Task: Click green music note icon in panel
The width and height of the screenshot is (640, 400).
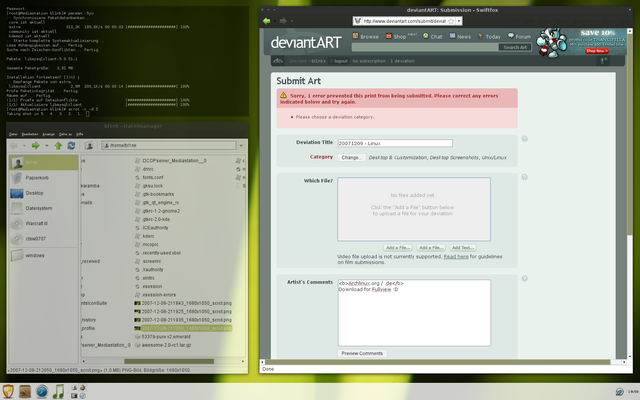Action: point(58,391)
